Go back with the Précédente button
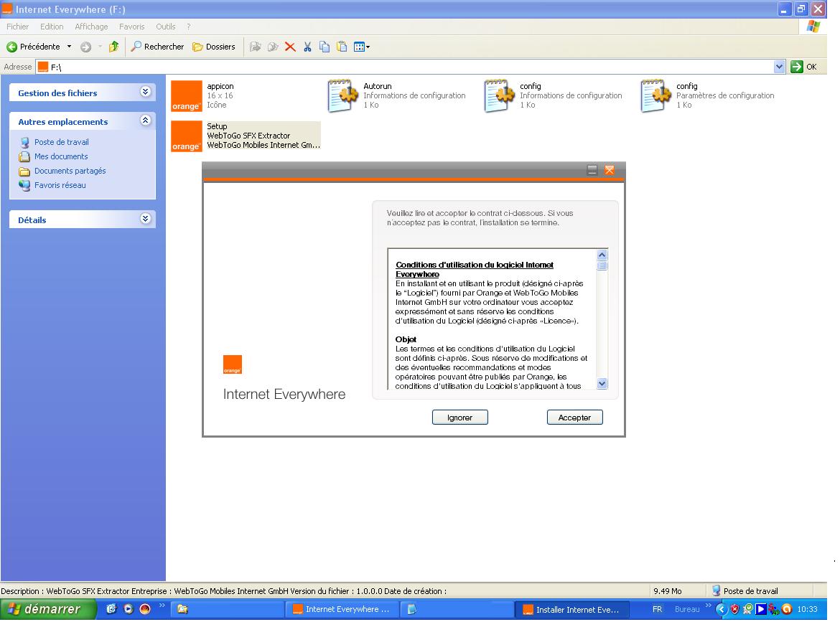This screenshot has width=840, height=622. click(33, 47)
